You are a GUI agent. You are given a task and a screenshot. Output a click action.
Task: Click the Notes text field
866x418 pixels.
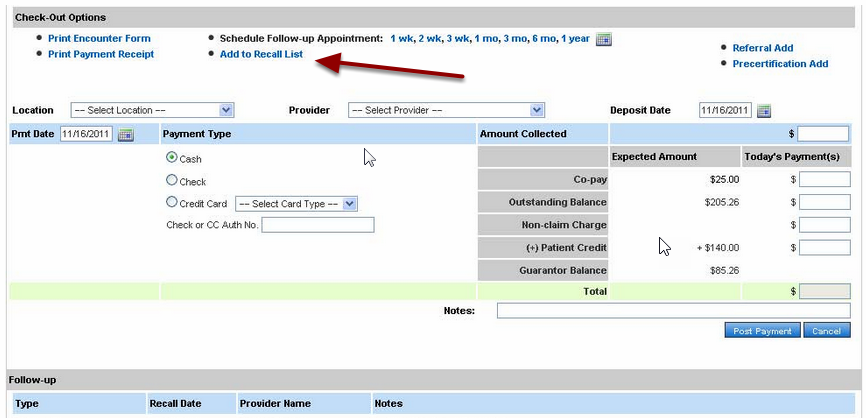click(x=673, y=311)
